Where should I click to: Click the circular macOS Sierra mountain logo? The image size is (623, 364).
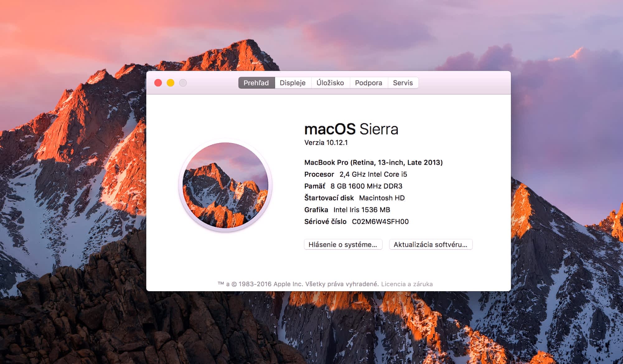pos(225,185)
